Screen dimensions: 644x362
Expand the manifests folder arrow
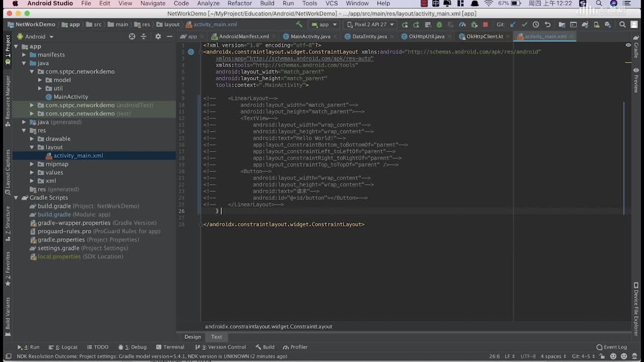click(x=24, y=55)
